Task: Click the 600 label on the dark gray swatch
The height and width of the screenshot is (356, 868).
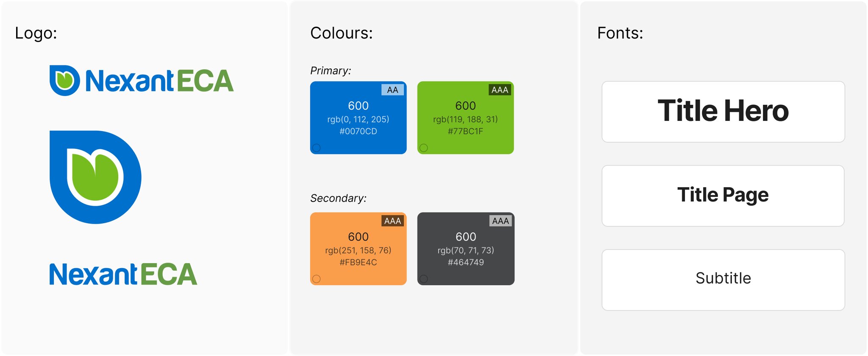Action: [466, 237]
